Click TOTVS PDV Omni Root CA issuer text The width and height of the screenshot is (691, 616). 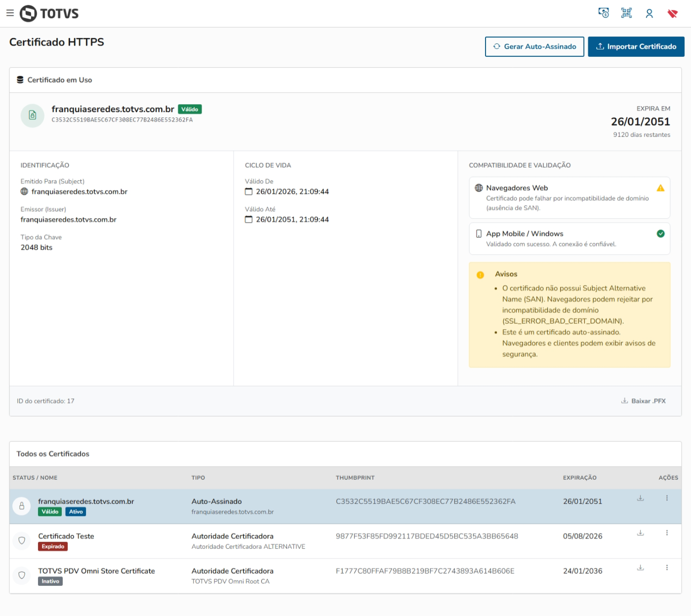click(x=231, y=581)
